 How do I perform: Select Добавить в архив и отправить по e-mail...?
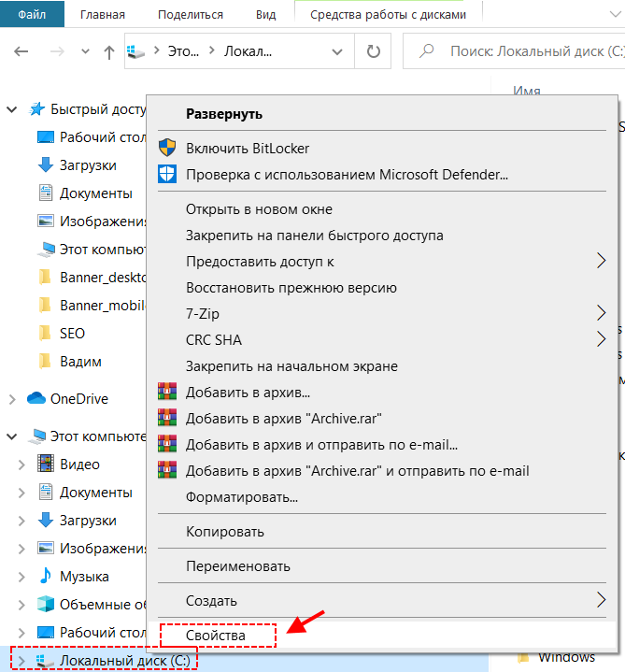click(381, 445)
